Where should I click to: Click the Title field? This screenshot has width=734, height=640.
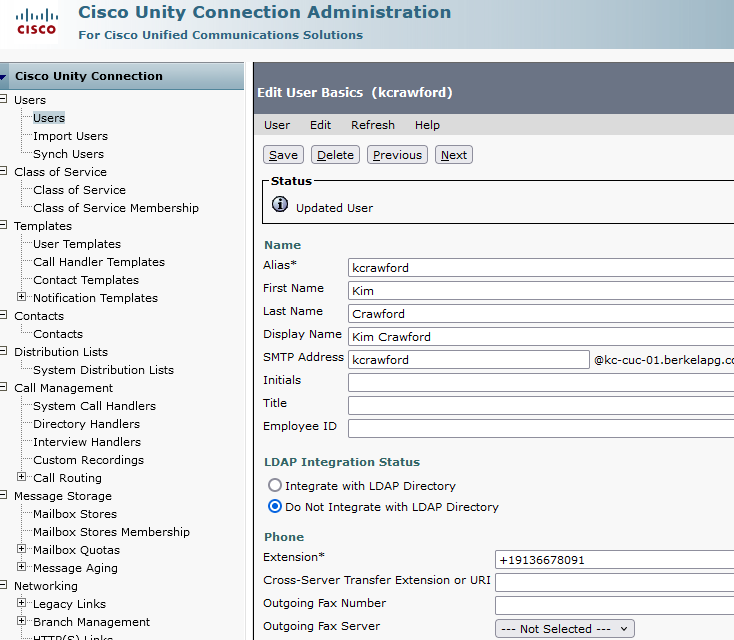tap(541, 405)
